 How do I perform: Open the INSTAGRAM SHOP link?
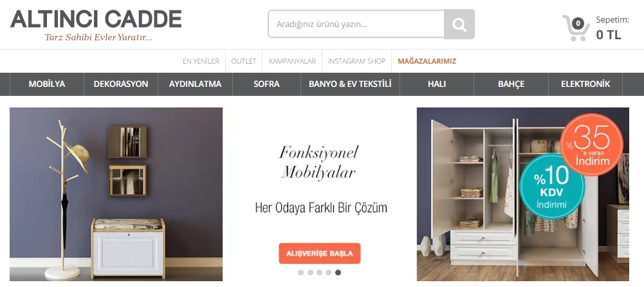coord(356,61)
